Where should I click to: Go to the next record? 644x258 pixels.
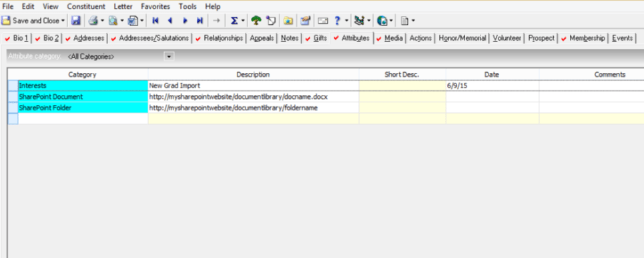point(185,21)
